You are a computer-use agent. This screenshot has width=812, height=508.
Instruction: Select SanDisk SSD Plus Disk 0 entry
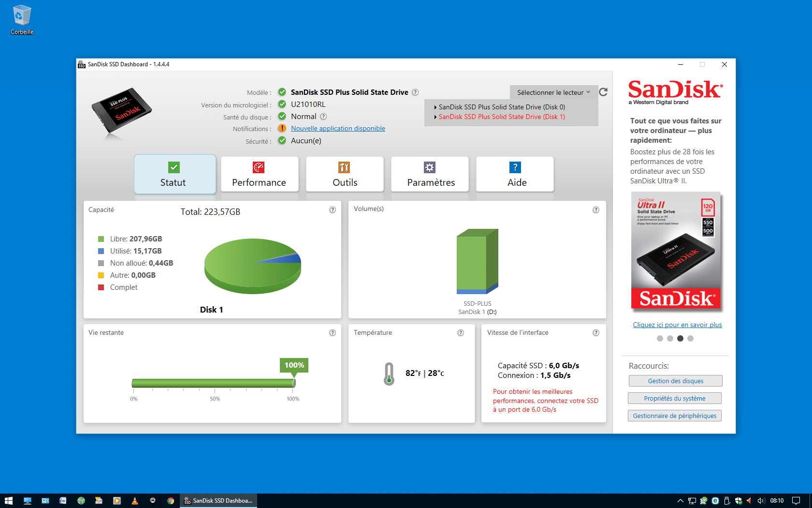tap(502, 107)
